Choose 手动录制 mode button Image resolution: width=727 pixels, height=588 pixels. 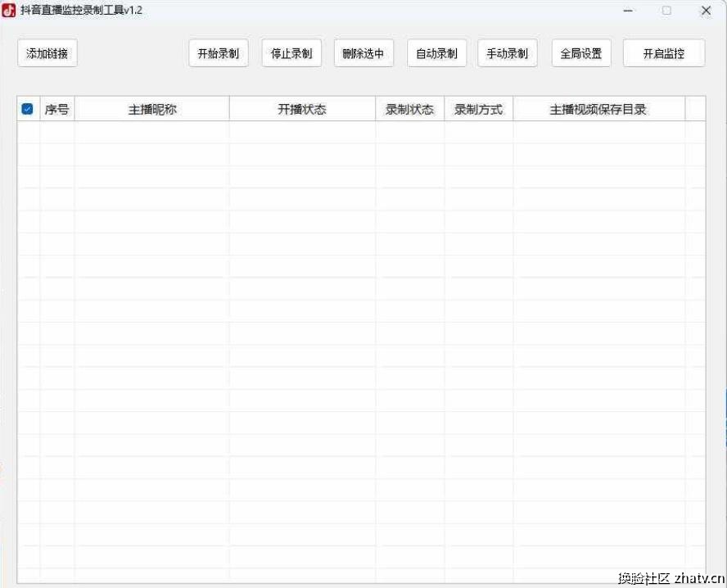point(508,53)
